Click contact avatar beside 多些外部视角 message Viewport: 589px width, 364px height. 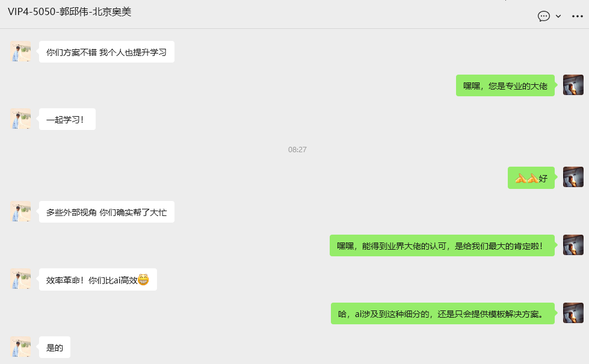point(20,212)
